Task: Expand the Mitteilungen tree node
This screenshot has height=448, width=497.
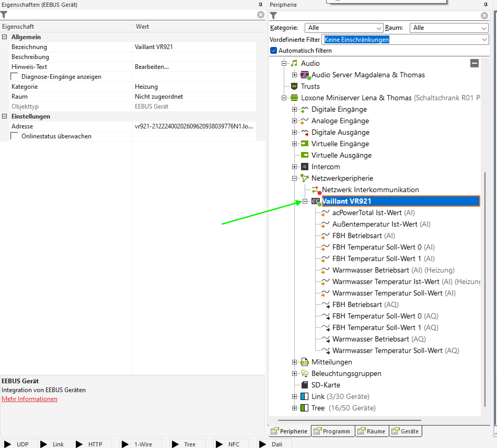Action: [x=294, y=362]
